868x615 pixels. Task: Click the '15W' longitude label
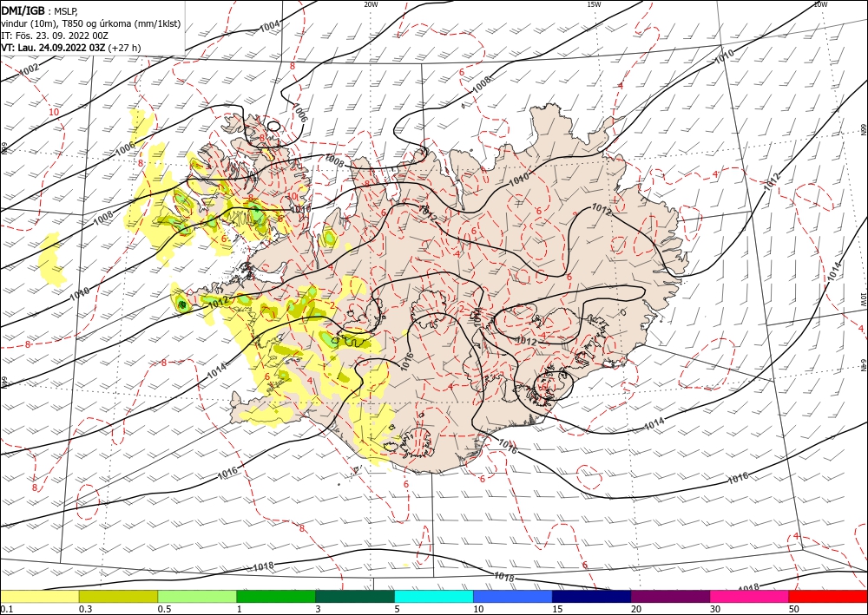click(x=594, y=4)
